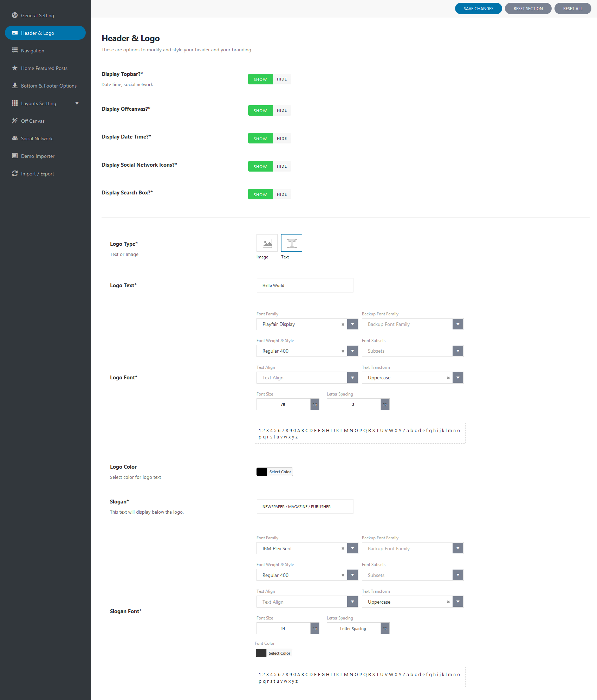Go to the Social Network section
The image size is (597, 700).
[37, 139]
